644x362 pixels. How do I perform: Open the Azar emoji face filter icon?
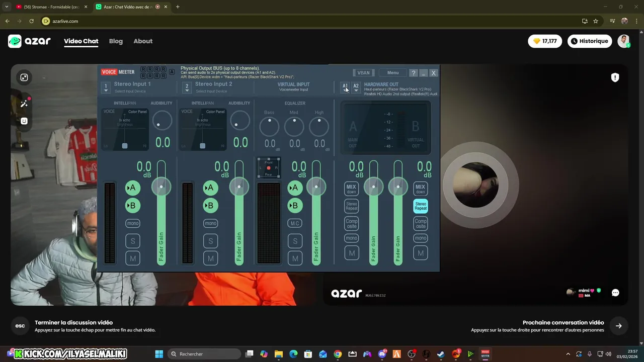pyautogui.click(x=24, y=121)
